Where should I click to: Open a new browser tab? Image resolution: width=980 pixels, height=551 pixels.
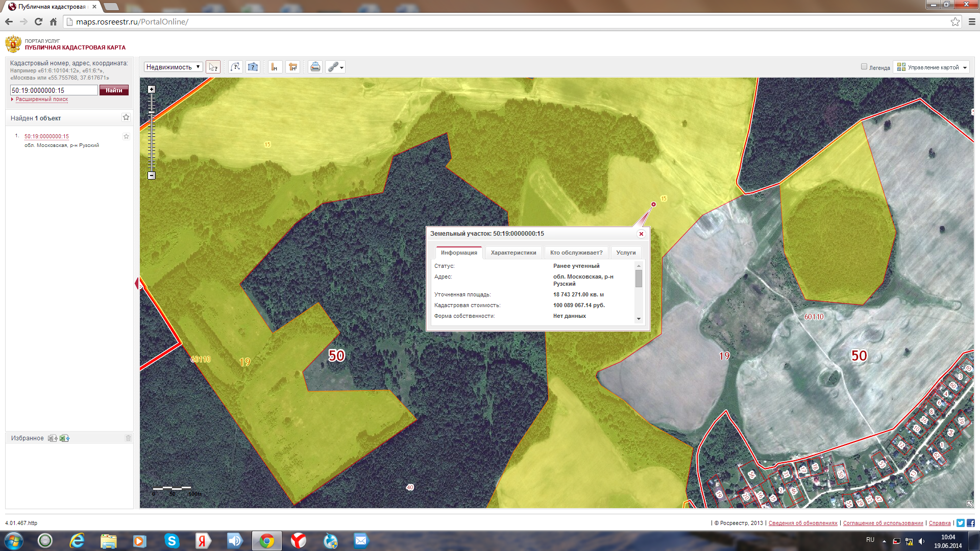(111, 7)
